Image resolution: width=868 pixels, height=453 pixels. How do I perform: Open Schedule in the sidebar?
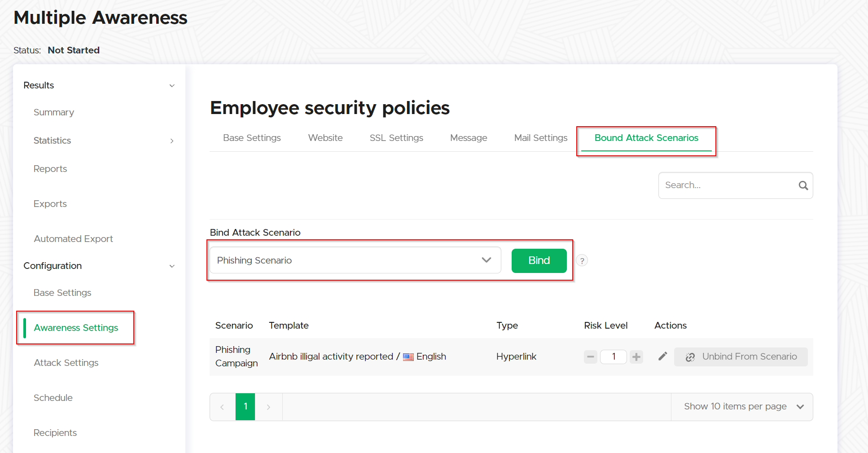pos(53,398)
